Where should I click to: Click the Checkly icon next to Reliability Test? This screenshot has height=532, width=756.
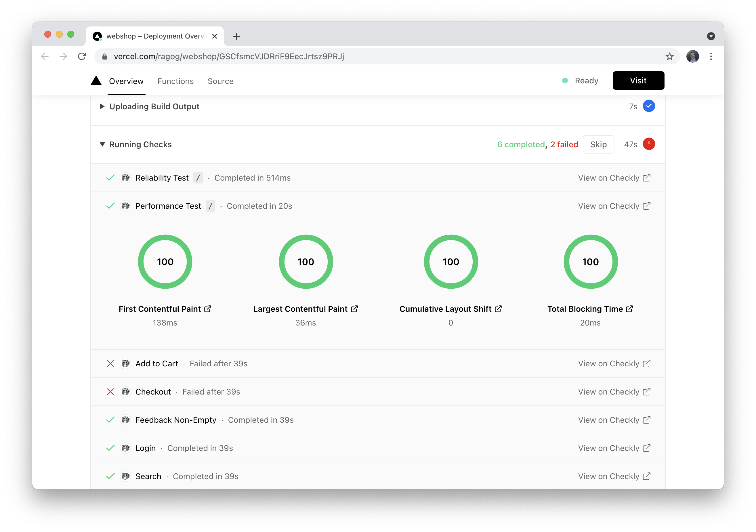[x=125, y=177]
